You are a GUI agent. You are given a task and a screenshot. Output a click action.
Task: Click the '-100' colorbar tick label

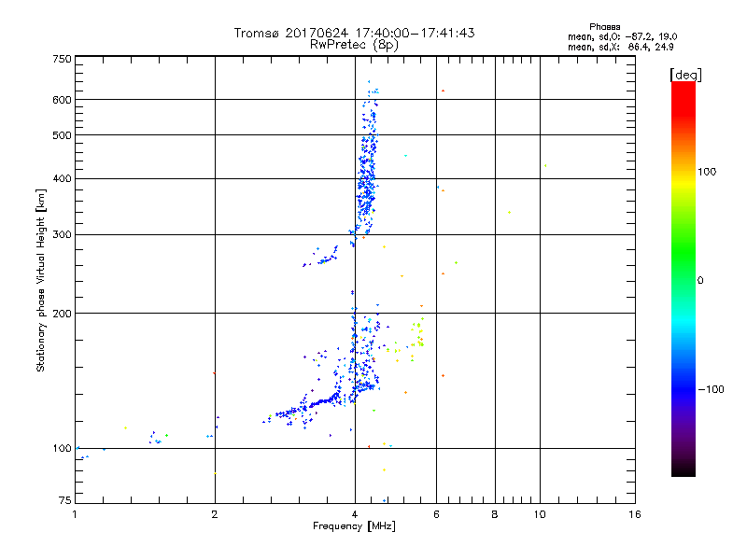pos(711,389)
